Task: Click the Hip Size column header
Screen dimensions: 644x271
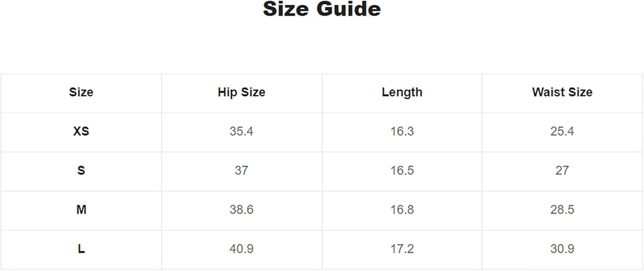Action: 241,92
